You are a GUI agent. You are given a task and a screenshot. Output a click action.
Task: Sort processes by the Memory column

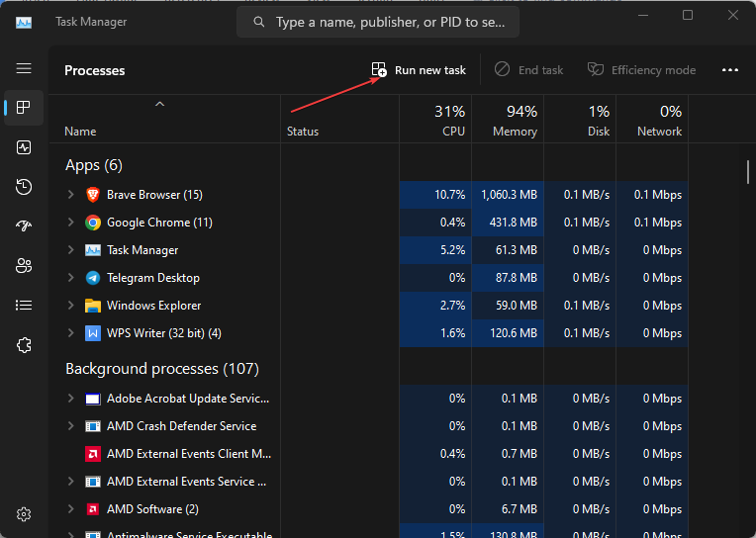click(508, 121)
